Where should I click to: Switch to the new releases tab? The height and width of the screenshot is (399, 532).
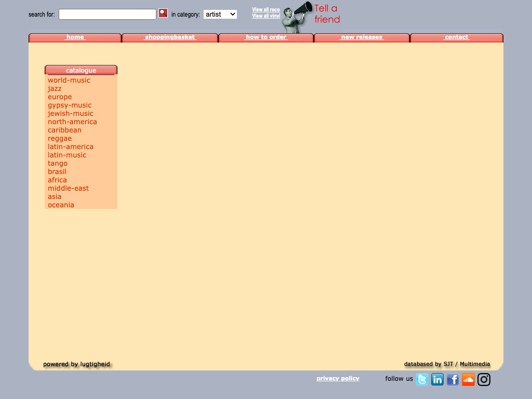[362, 37]
